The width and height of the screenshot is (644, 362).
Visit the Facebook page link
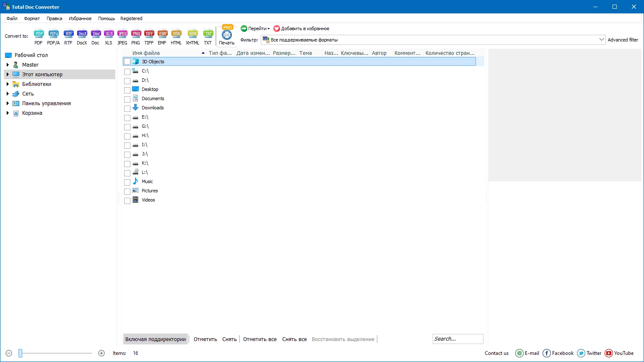pyautogui.click(x=558, y=353)
